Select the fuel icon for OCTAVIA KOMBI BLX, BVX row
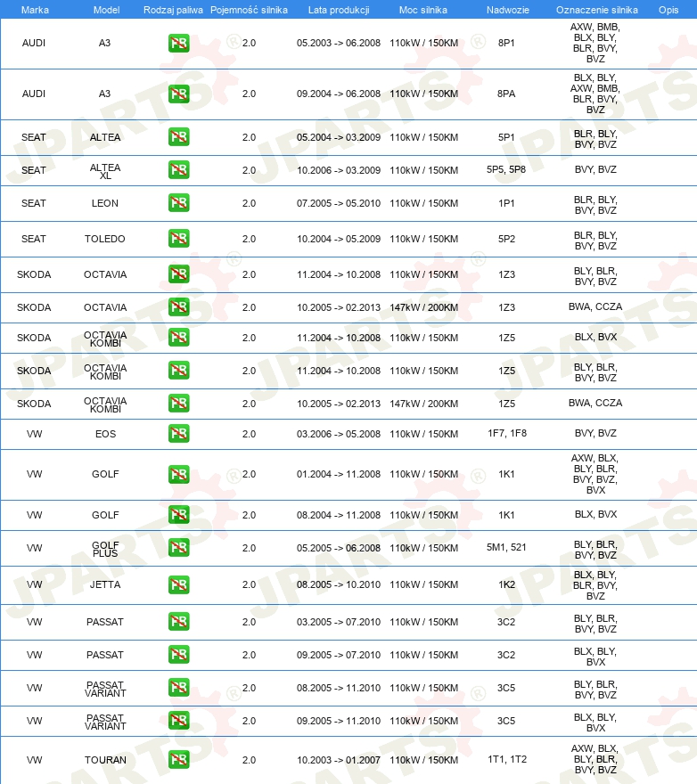Viewport: 697px width, 784px height. (x=178, y=338)
